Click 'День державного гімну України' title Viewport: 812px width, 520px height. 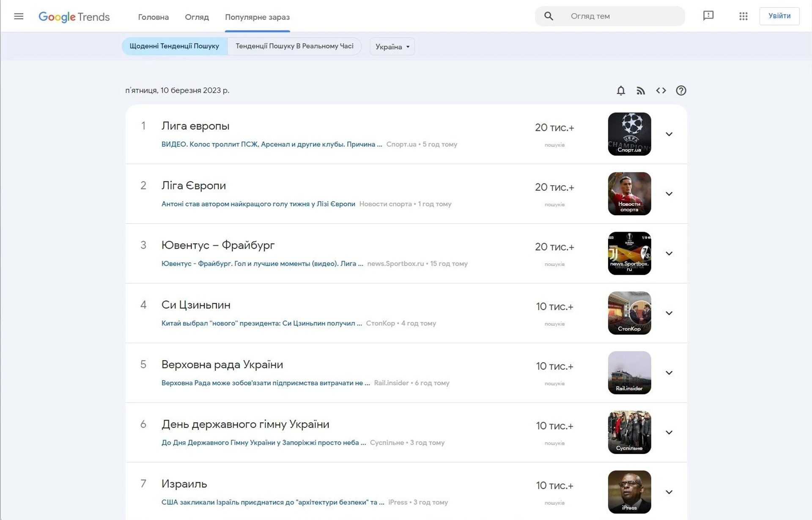coord(245,424)
